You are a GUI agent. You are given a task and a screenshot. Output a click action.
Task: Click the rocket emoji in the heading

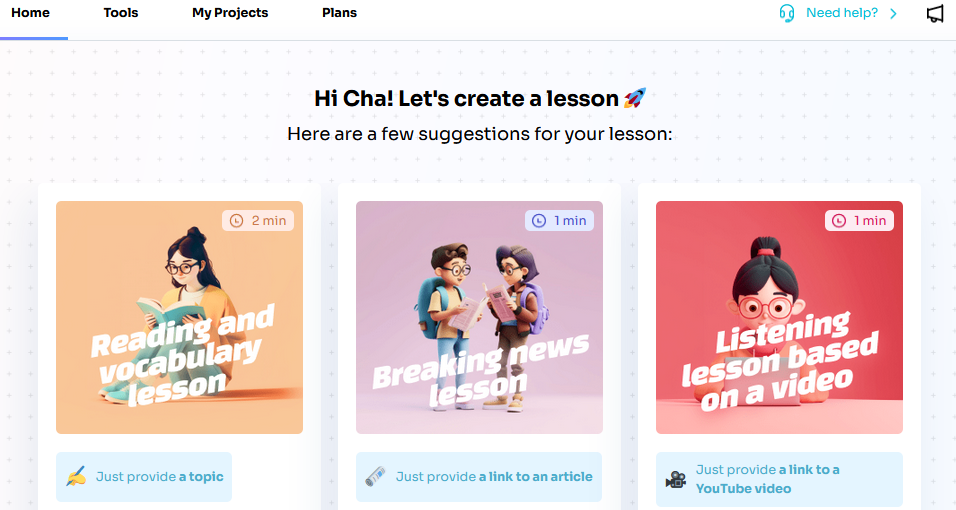tap(634, 98)
